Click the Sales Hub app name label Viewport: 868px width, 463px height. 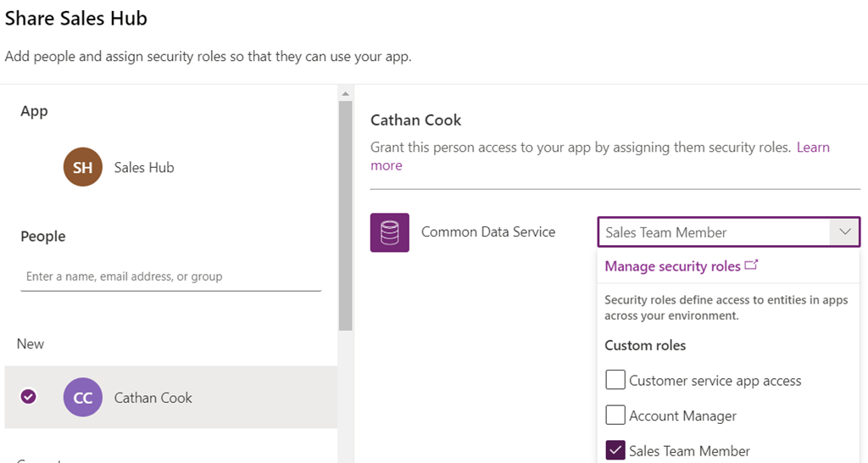tap(144, 168)
